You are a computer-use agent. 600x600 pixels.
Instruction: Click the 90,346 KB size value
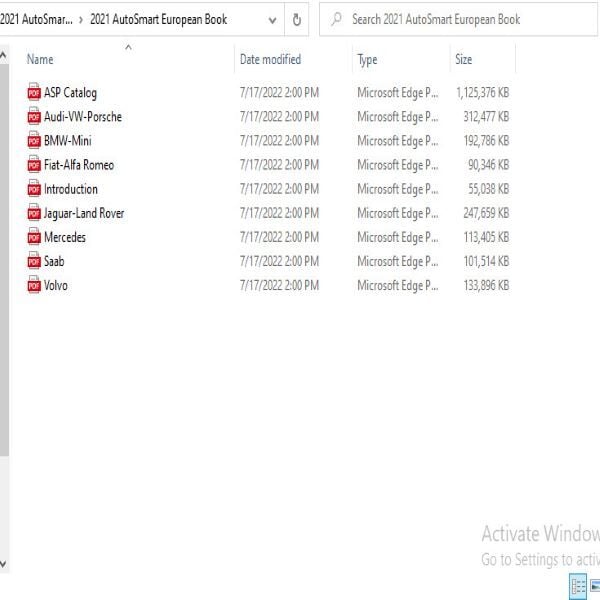(x=489, y=165)
